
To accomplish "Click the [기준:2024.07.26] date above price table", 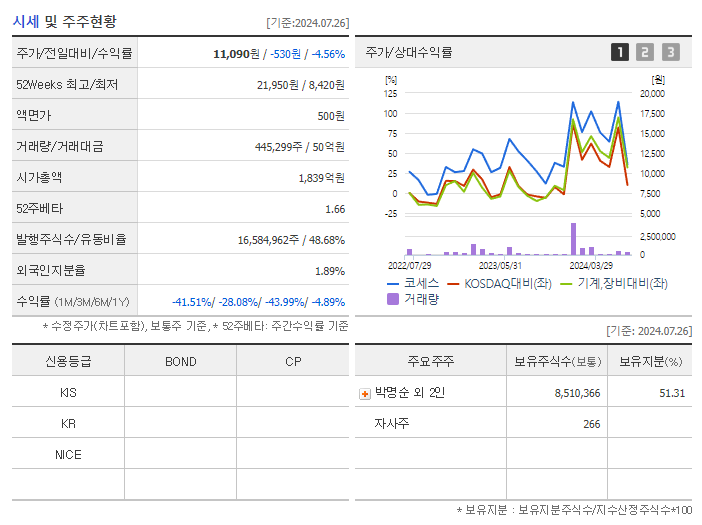I will coord(308,23).
